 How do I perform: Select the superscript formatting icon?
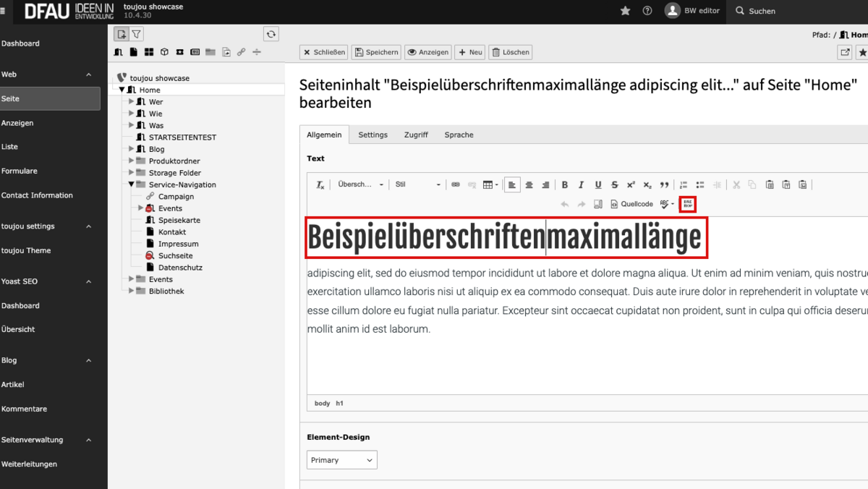631,184
